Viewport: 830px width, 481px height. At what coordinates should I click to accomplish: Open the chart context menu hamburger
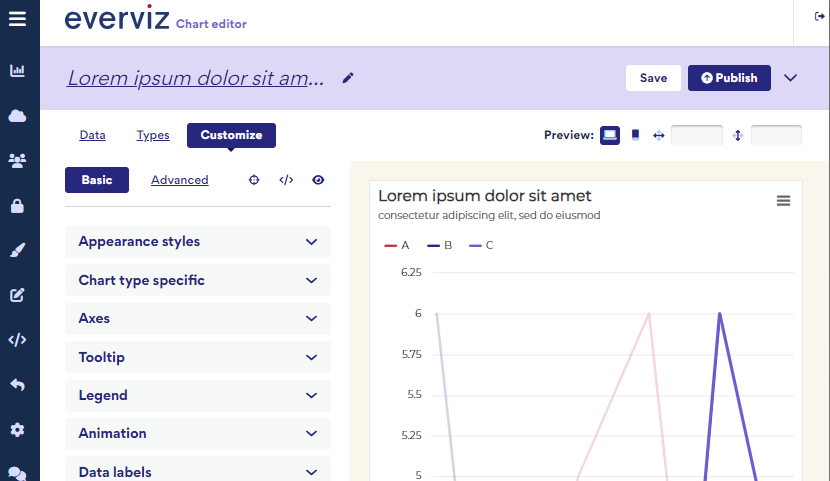(x=783, y=201)
